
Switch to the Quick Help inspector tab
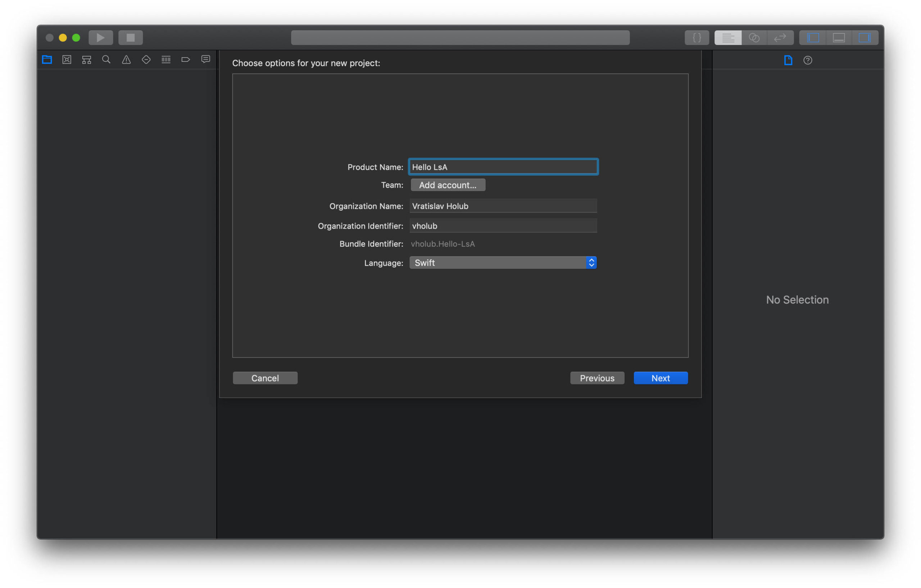(808, 60)
